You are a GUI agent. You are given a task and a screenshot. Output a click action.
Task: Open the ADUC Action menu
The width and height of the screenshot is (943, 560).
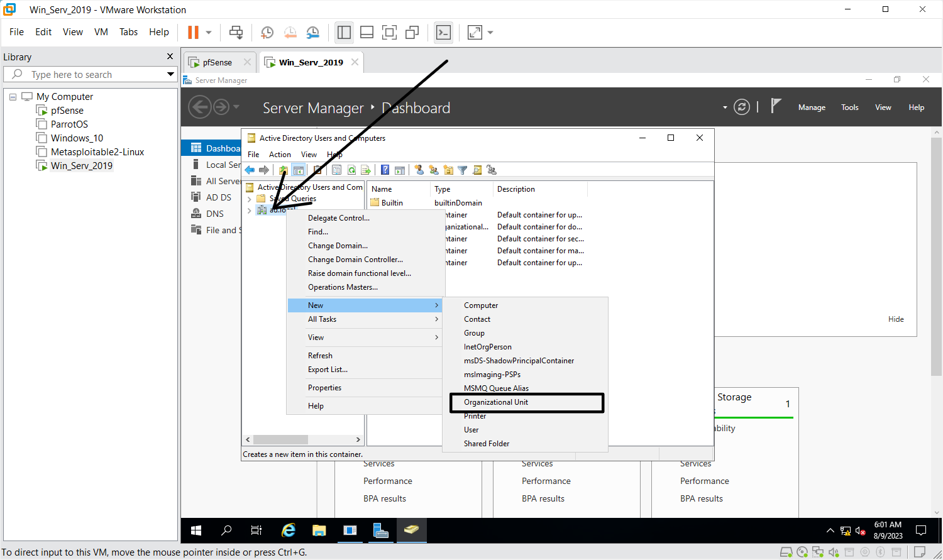(280, 155)
